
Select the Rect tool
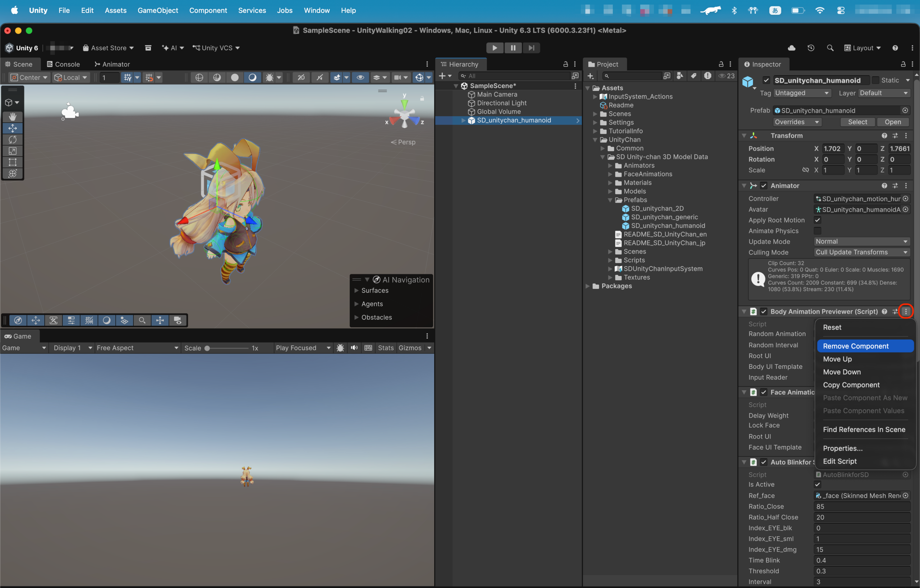pos(13,162)
